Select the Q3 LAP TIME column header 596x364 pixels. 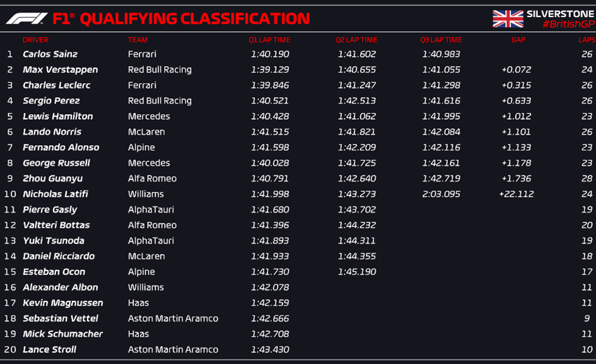(441, 40)
